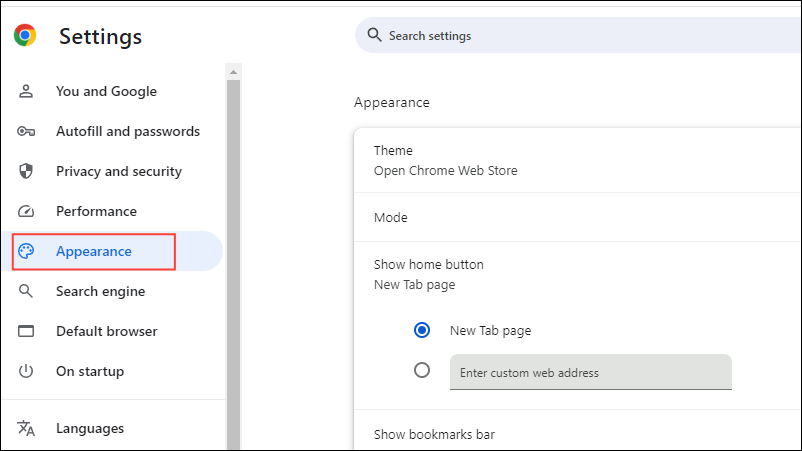The image size is (802, 451).
Task: Click the You and Google person icon
Action: tap(27, 91)
